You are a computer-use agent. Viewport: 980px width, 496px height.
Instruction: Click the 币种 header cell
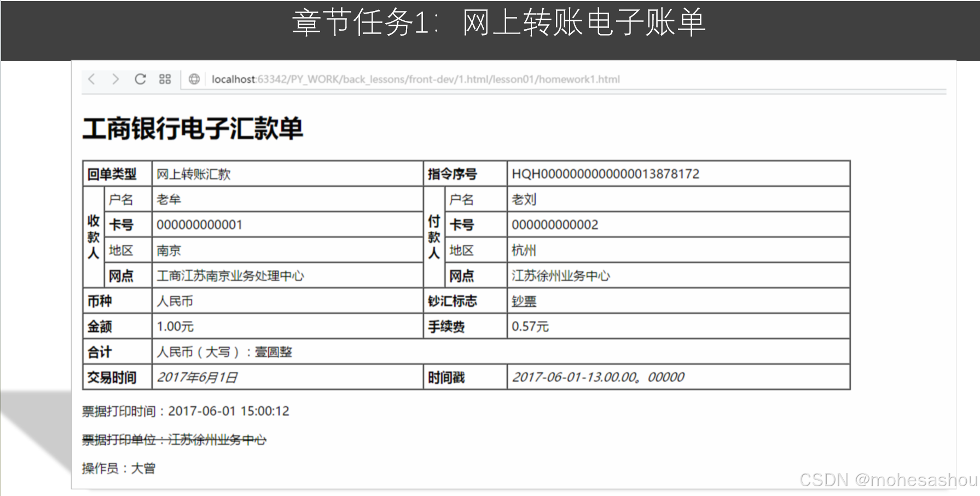click(x=117, y=301)
